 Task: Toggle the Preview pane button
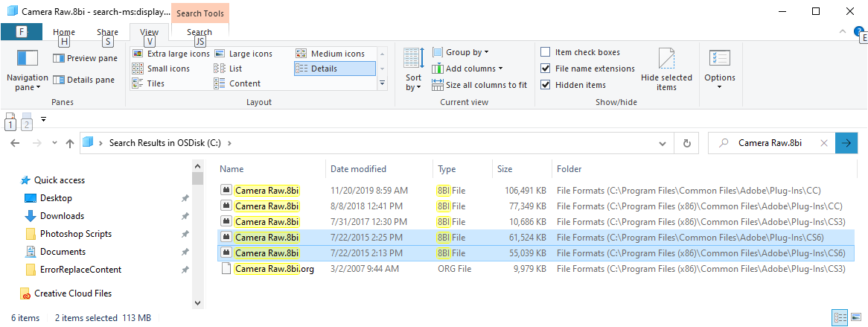point(86,58)
